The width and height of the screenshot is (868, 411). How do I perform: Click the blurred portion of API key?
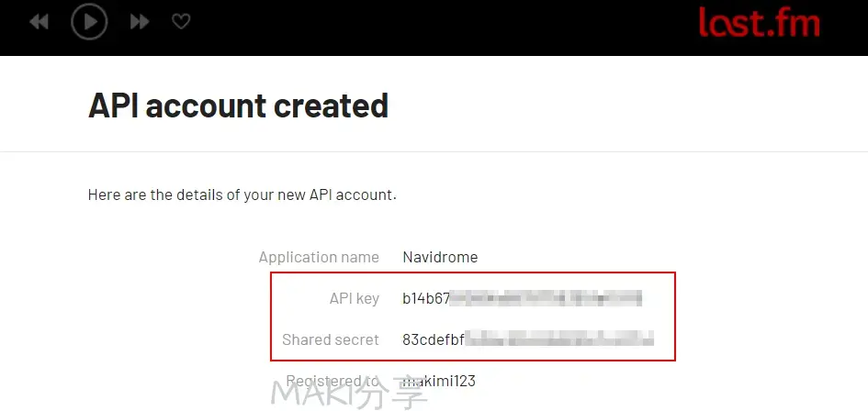coord(546,299)
